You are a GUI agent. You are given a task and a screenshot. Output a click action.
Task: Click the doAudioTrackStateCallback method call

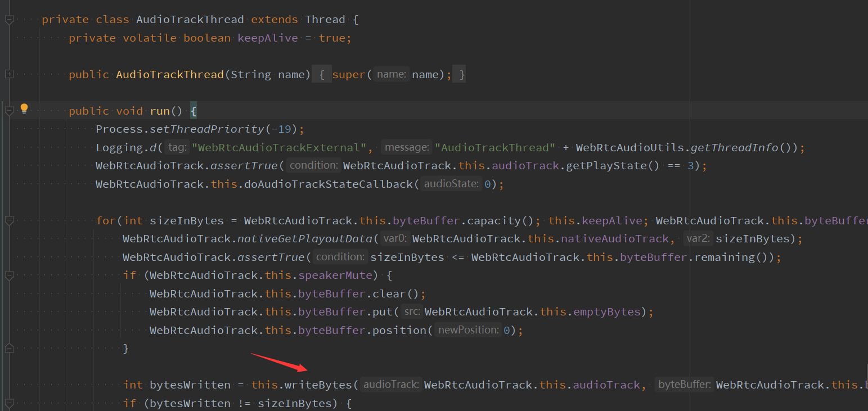(330, 184)
